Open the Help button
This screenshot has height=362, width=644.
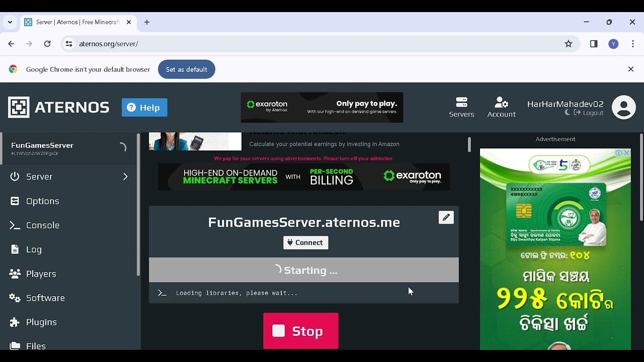[144, 108]
